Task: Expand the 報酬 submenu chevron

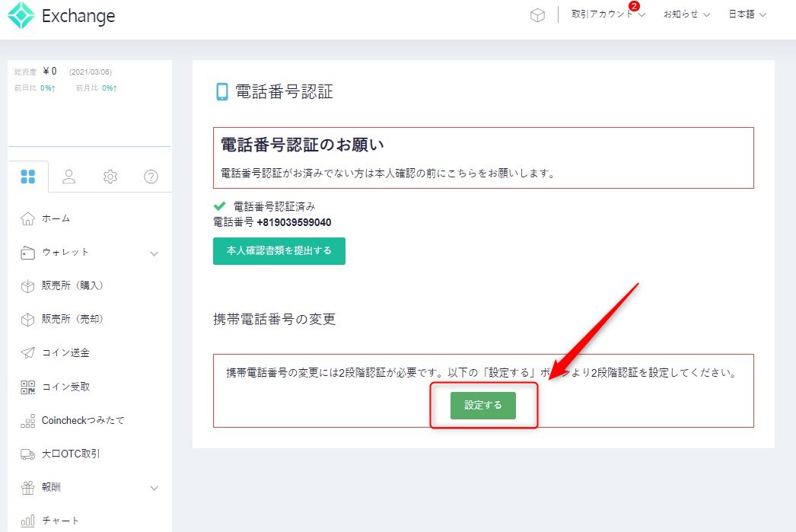Action: click(x=154, y=488)
